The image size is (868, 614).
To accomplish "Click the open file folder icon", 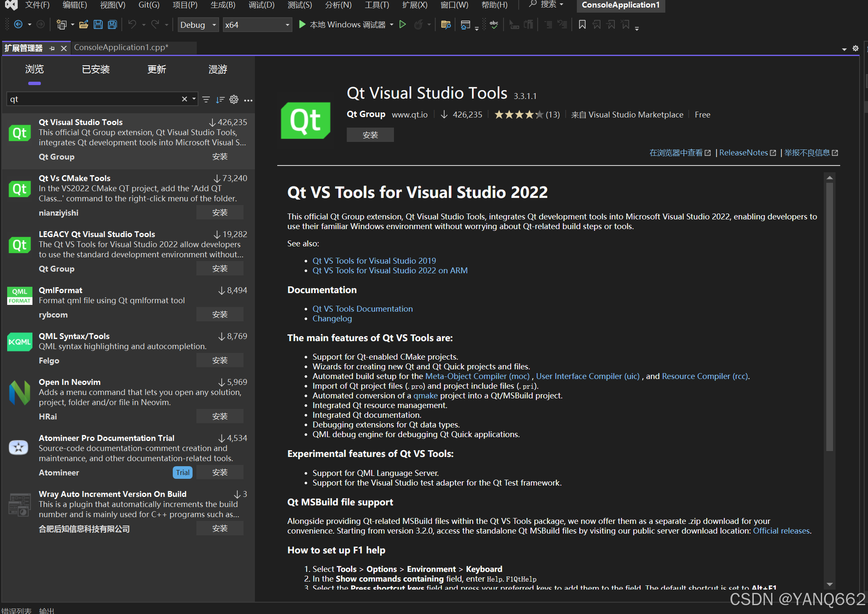I will [x=83, y=25].
